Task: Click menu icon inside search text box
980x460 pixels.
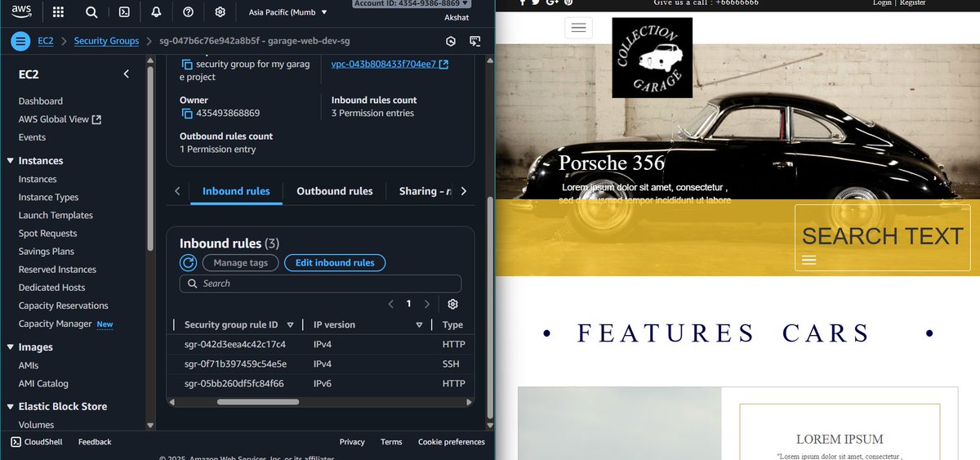Action: (x=809, y=260)
